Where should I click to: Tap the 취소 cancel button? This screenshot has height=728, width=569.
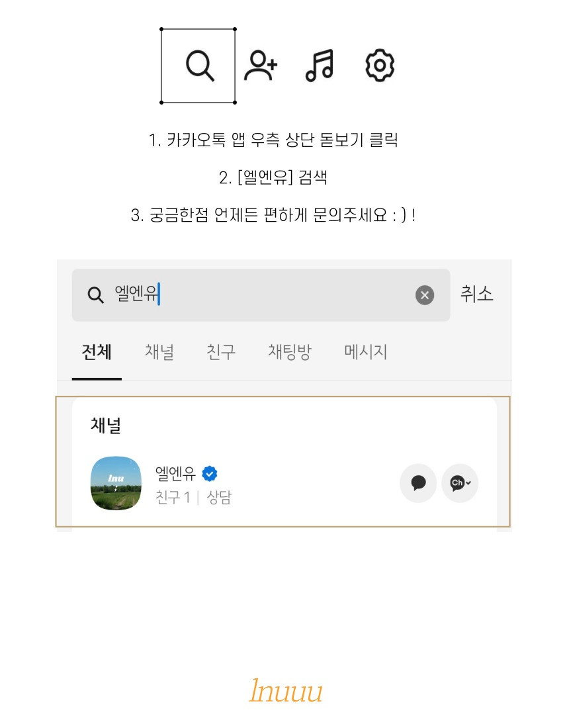476,295
